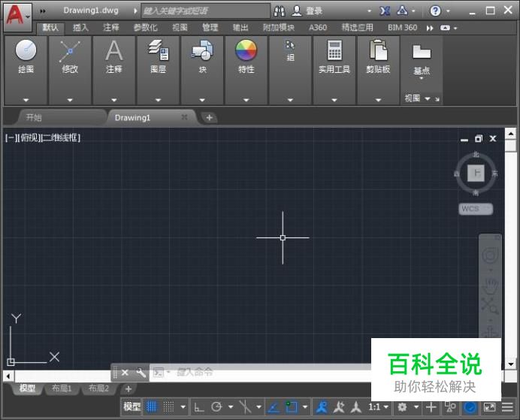Expand the 修改 panel dropdown arrow
Viewport: 520px width, 420px height.
(x=70, y=100)
